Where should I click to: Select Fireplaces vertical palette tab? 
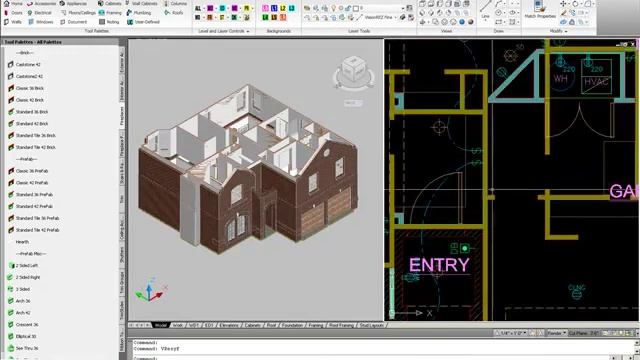pos(122,116)
